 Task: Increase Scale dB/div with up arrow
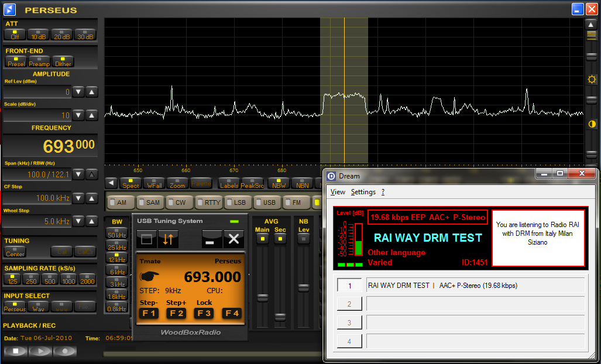(92, 115)
